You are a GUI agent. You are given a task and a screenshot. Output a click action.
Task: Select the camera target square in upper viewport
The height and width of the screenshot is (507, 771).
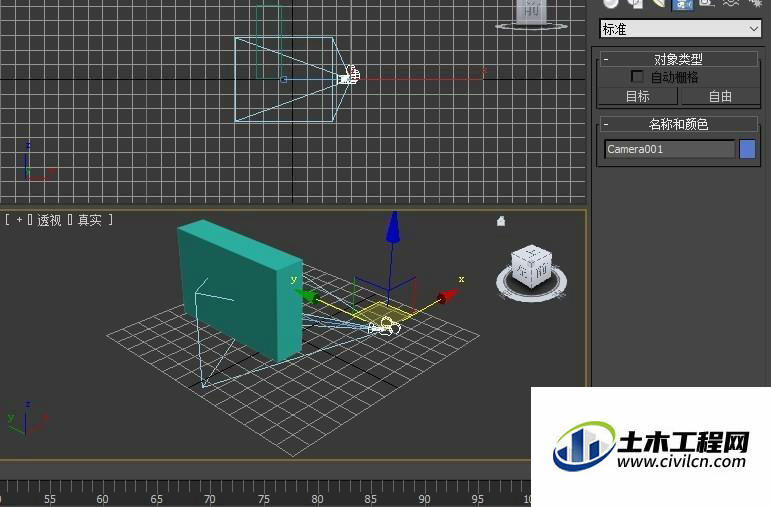tap(284, 79)
